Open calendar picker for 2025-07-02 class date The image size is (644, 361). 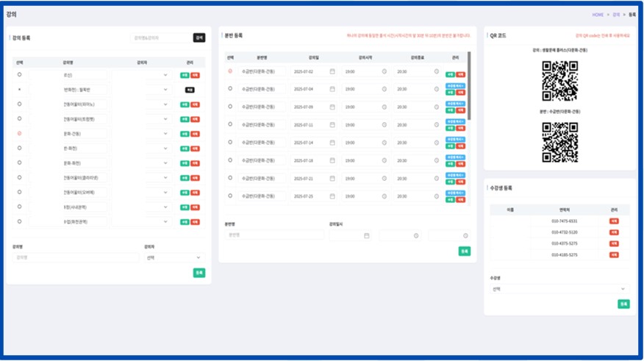tap(332, 71)
